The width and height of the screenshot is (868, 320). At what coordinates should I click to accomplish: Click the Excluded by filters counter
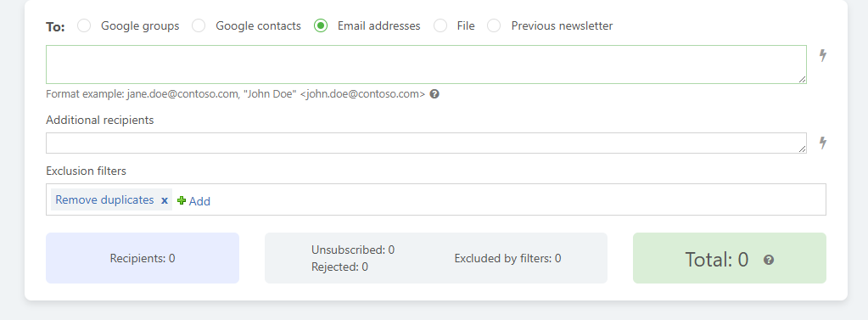507,259
